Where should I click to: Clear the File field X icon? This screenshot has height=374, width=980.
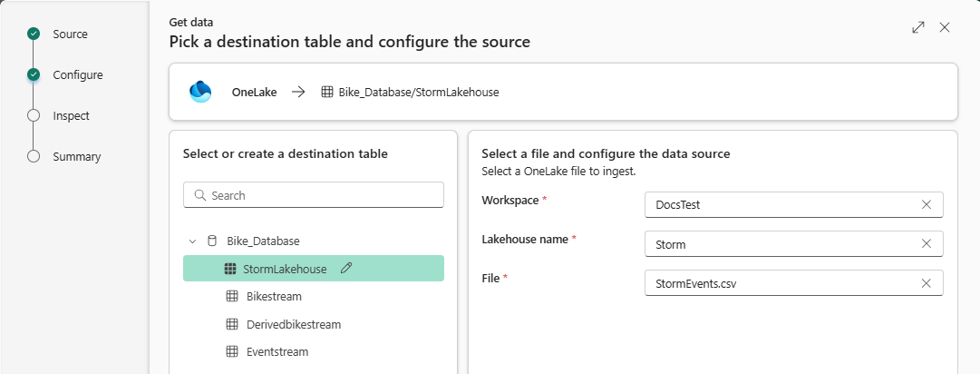click(927, 283)
